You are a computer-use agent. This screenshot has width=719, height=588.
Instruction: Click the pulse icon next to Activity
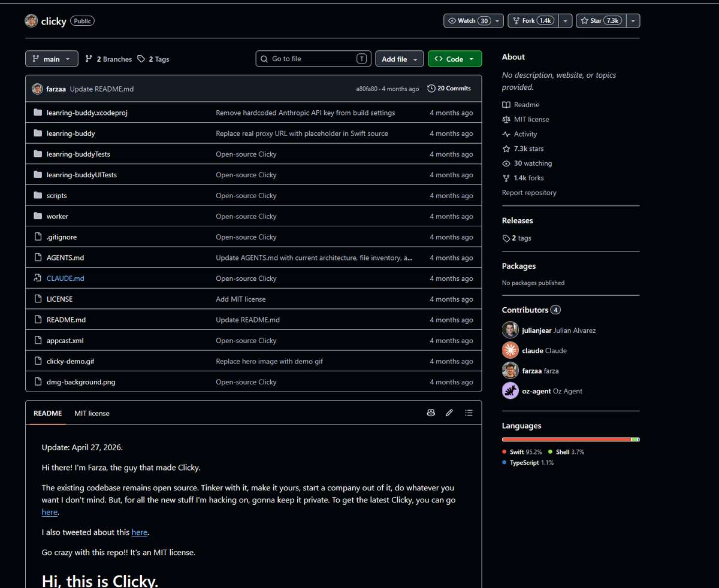click(x=506, y=134)
